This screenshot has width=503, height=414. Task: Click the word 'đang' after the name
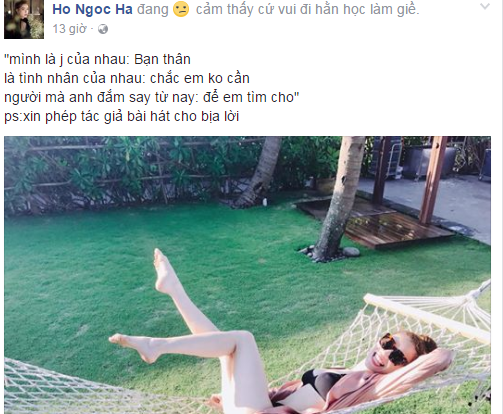click(x=153, y=10)
